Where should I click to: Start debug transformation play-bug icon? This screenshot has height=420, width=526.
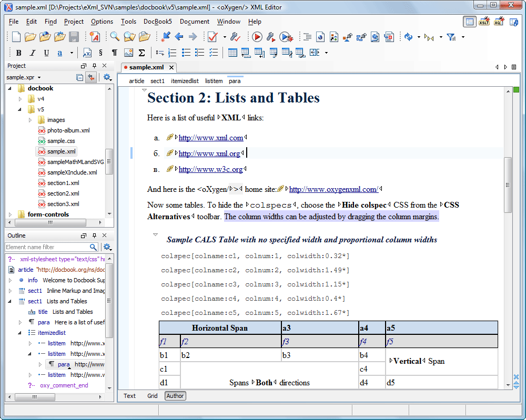pyautogui.click(x=286, y=37)
